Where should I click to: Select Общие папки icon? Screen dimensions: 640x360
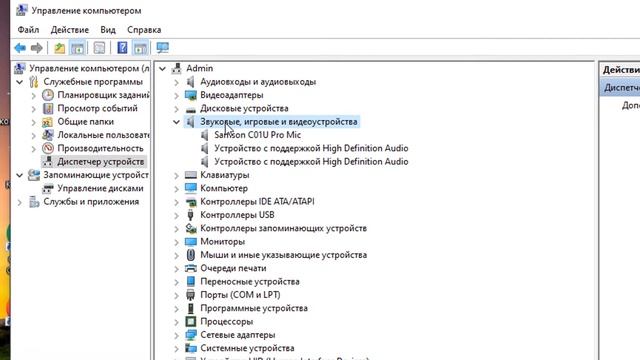pyautogui.click(x=48, y=122)
